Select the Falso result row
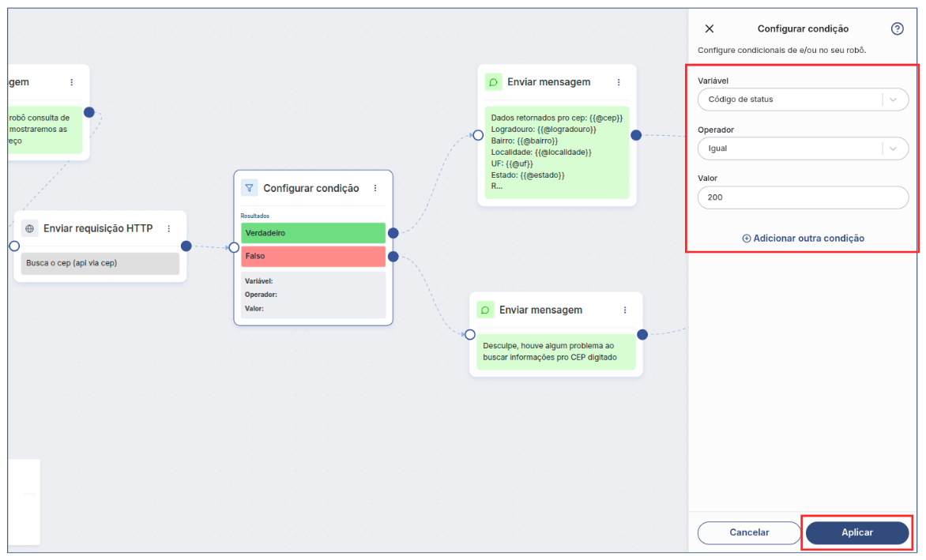This screenshot has width=926, height=560. pyautogui.click(x=313, y=256)
